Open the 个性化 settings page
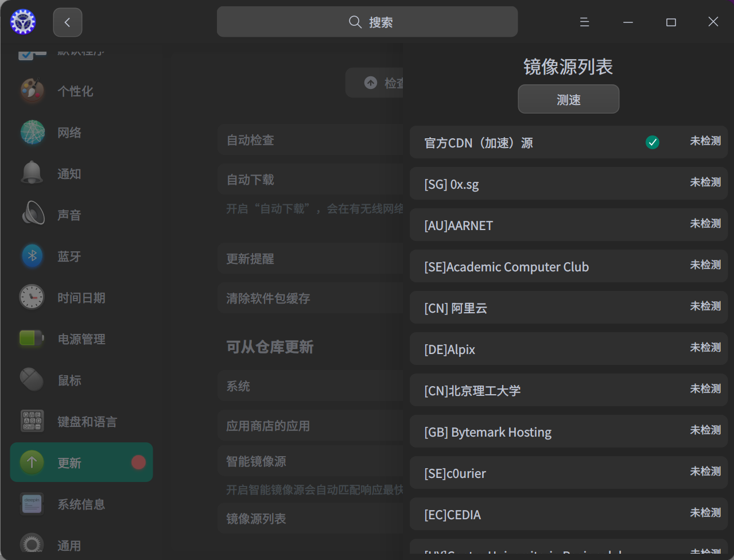Viewport: 734px width, 560px height. click(x=81, y=91)
